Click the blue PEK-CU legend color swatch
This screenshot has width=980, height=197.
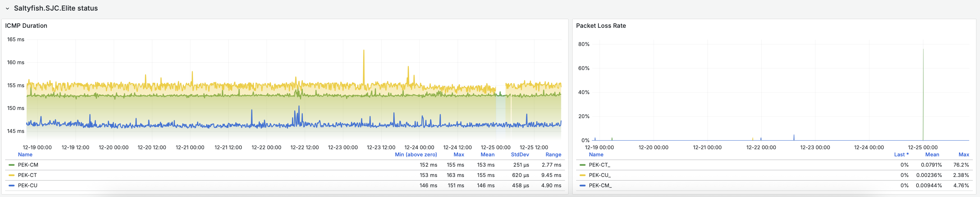11,185
